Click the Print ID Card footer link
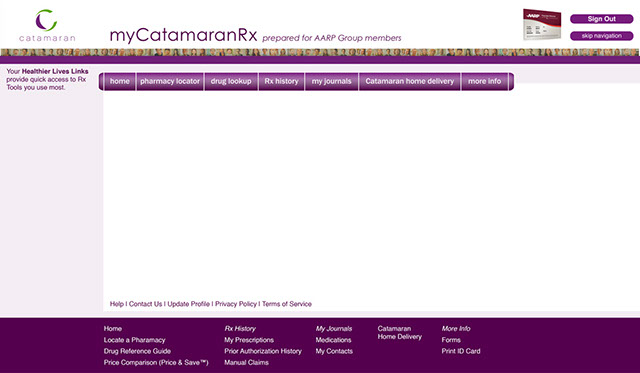The height and width of the screenshot is (373, 640). point(461,351)
